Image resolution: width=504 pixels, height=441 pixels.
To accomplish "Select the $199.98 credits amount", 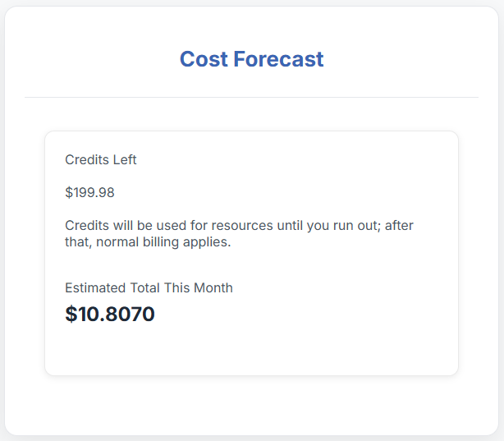I will click(89, 193).
